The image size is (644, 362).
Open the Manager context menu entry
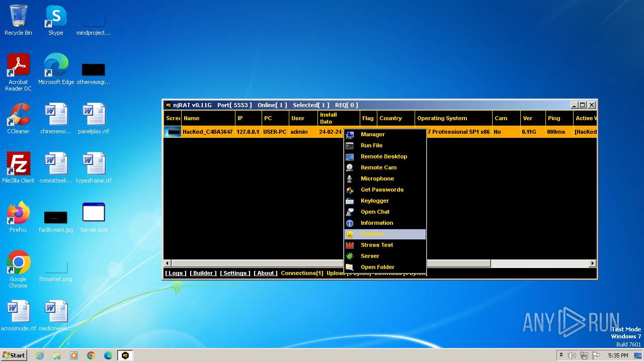point(385,134)
